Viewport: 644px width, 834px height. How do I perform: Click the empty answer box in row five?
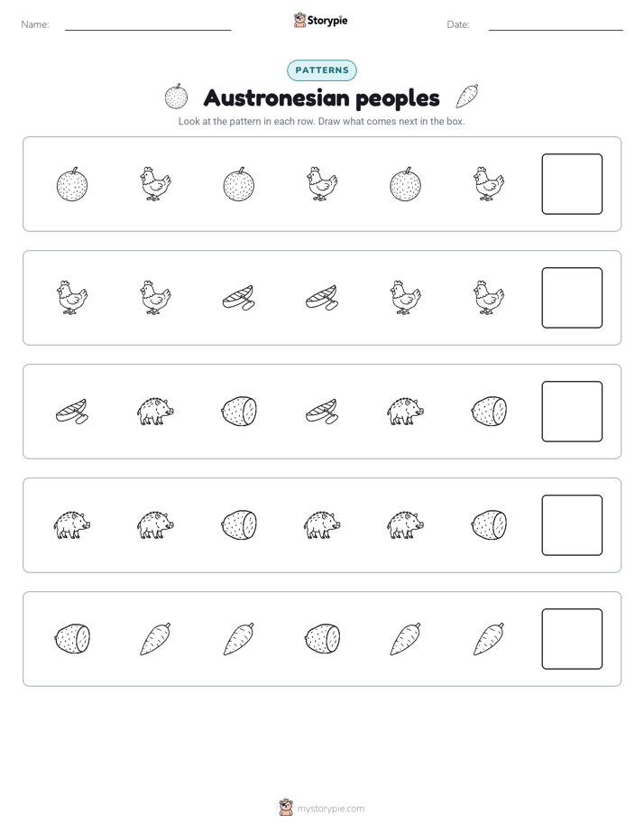(572, 639)
